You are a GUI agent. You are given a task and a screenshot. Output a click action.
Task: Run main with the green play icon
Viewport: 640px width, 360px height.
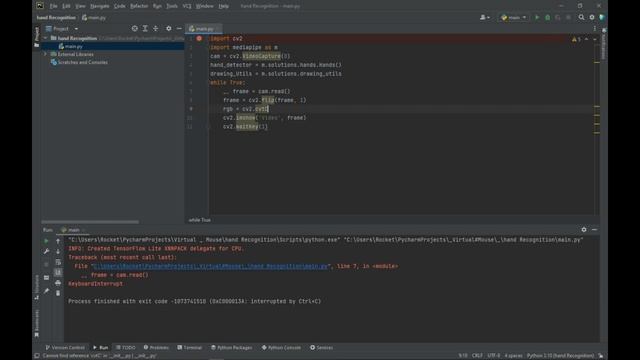(537, 18)
